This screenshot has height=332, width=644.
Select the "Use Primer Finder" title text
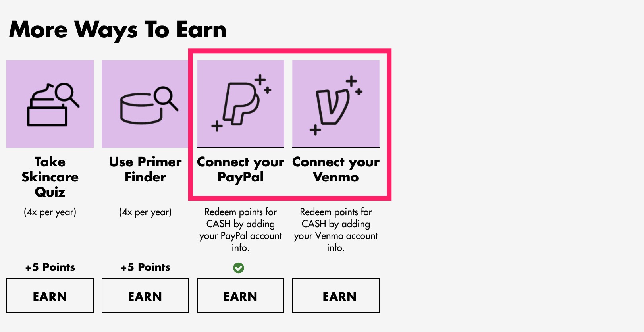tap(145, 169)
